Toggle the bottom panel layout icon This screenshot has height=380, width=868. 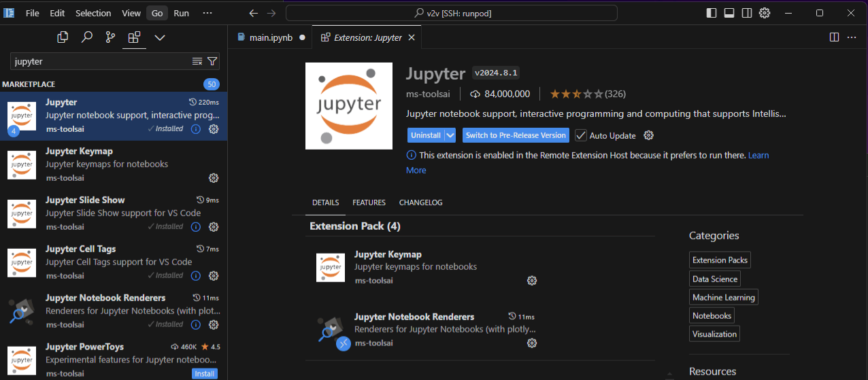729,13
